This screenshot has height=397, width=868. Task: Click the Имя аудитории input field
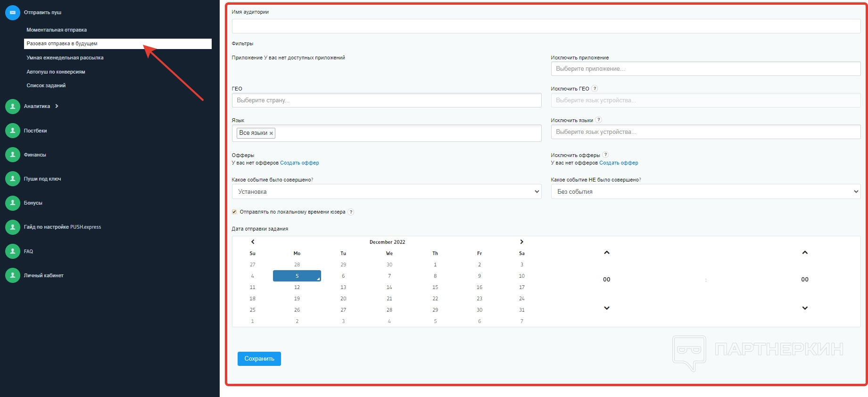[546, 26]
